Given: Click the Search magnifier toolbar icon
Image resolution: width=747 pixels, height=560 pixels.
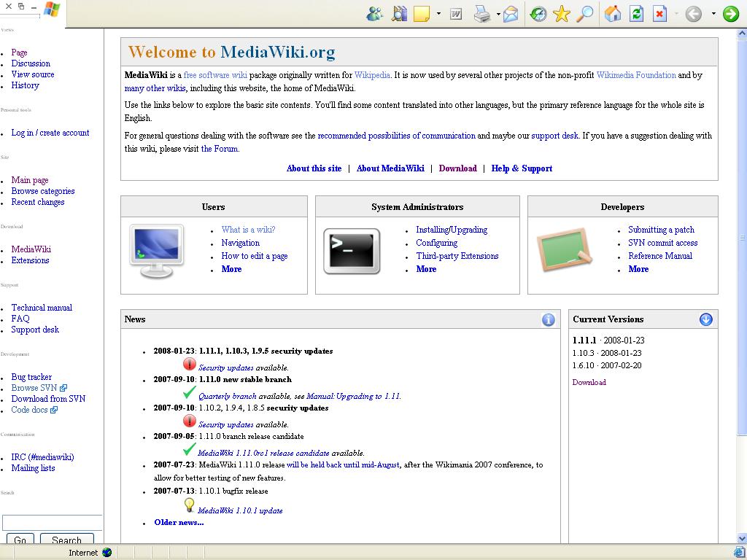Looking at the screenshot, I should pos(584,14).
